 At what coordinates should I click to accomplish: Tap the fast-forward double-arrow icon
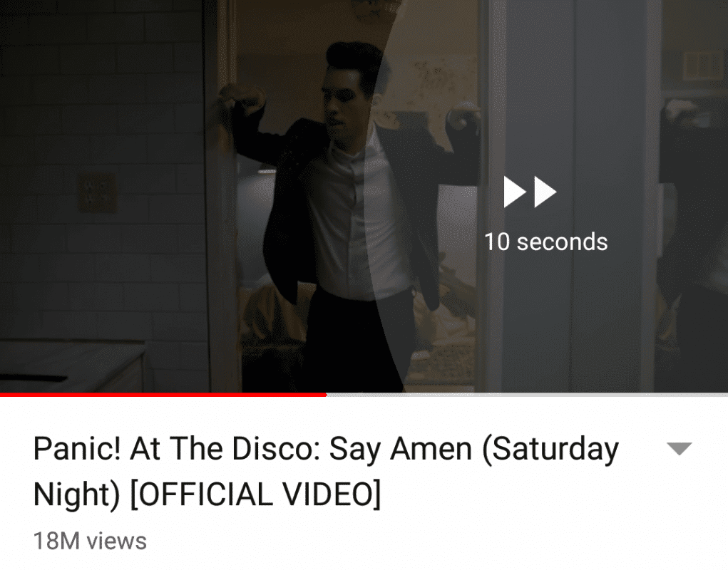pos(530,192)
